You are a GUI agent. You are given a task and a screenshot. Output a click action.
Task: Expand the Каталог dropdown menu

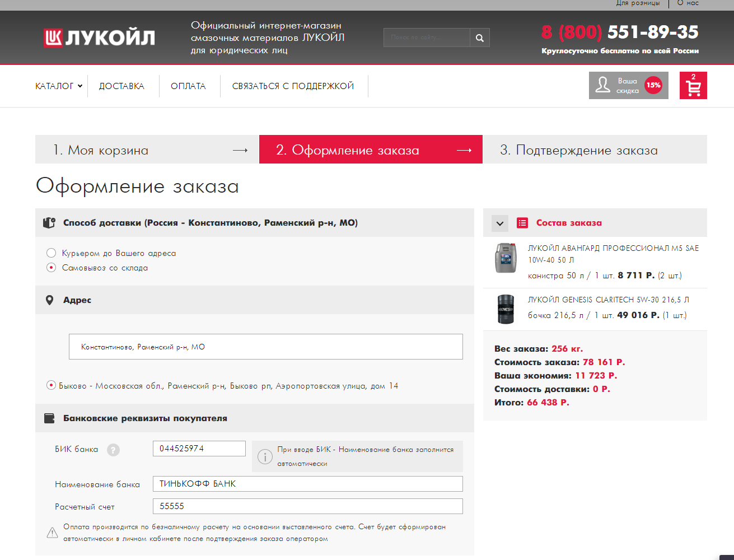pyautogui.click(x=59, y=86)
